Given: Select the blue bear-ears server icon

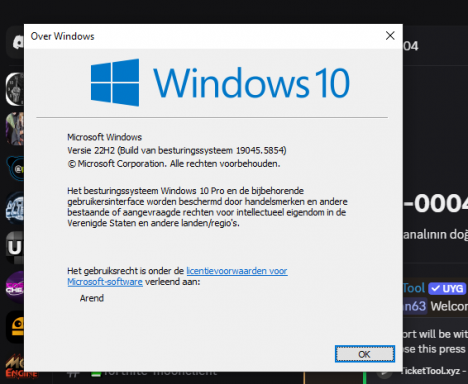Looking at the screenshot, I should (x=16, y=169).
